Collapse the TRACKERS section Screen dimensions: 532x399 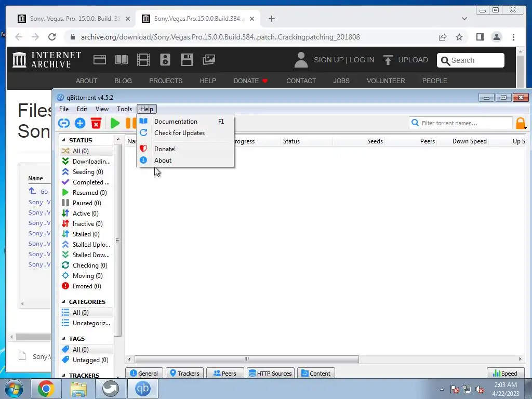coord(63,375)
